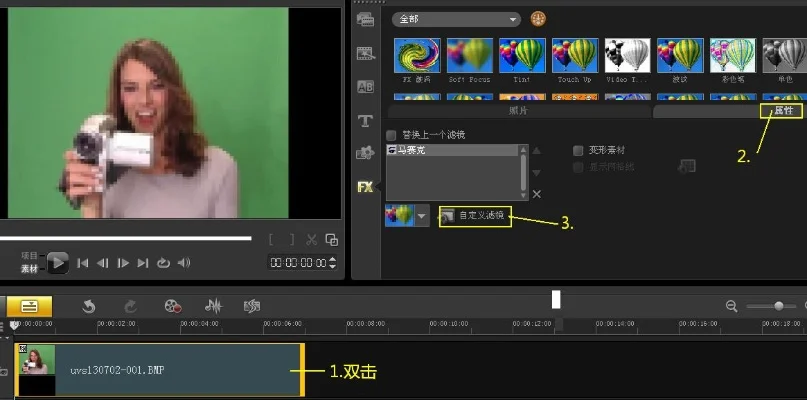807x400 pixels.
Task: Redo the last action
Action: [x=130, y=307]
